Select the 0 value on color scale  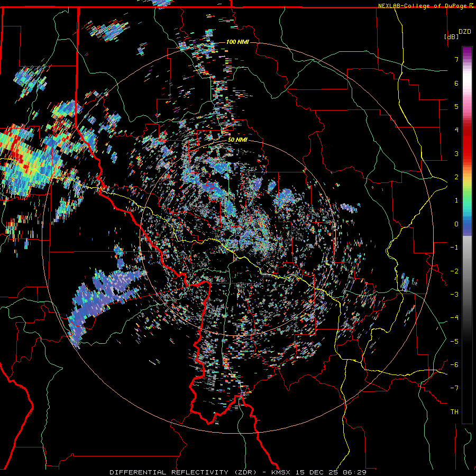456,224
